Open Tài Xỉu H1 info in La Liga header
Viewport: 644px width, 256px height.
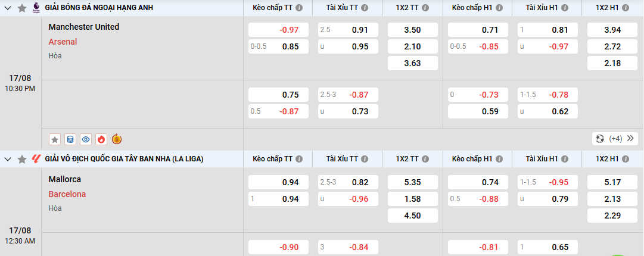tap(565, 159)
